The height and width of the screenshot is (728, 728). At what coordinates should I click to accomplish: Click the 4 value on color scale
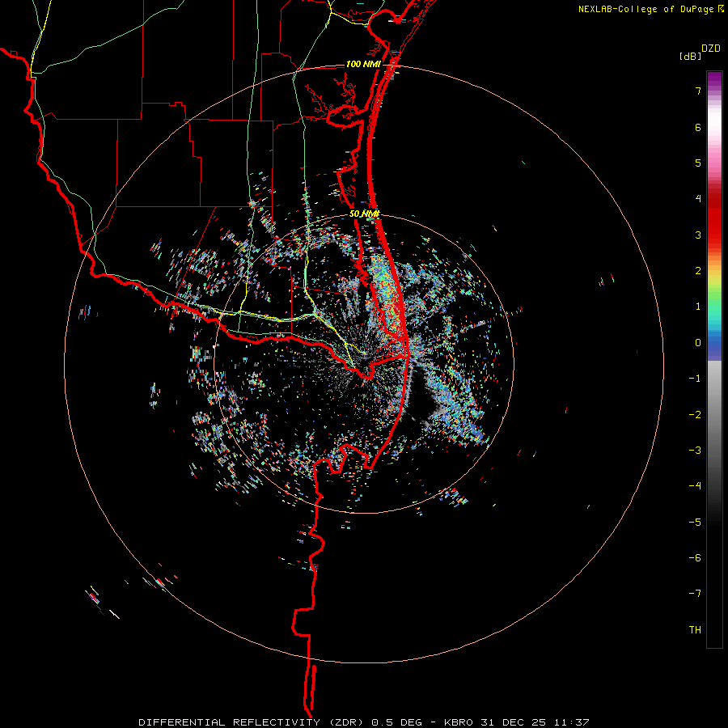(698, 199)
